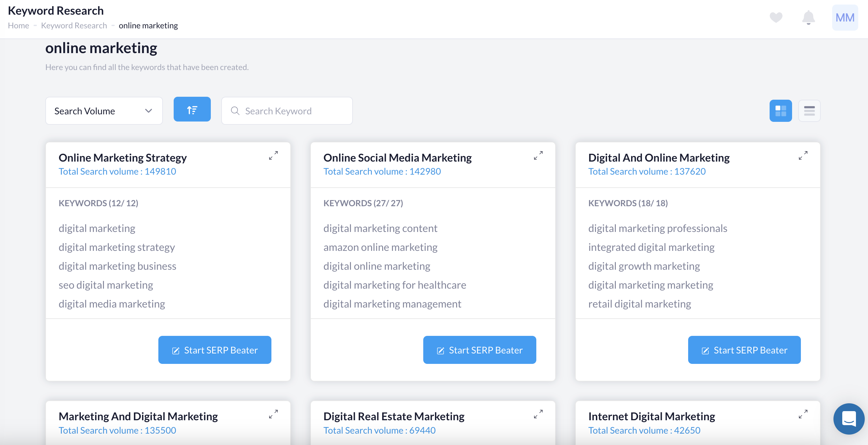The image size is (868, 445).
Task: Expand the Internet Digital Marketing card
Action: [x=803, y=414]
